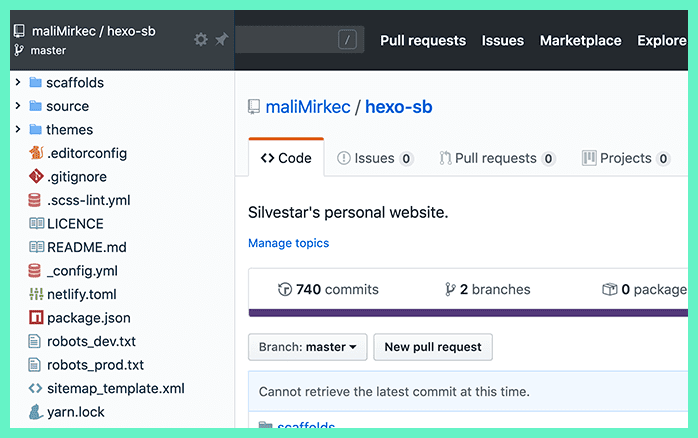The image size is (698, 438).
Task: View the 740 commits link
Action: (328, 289)
